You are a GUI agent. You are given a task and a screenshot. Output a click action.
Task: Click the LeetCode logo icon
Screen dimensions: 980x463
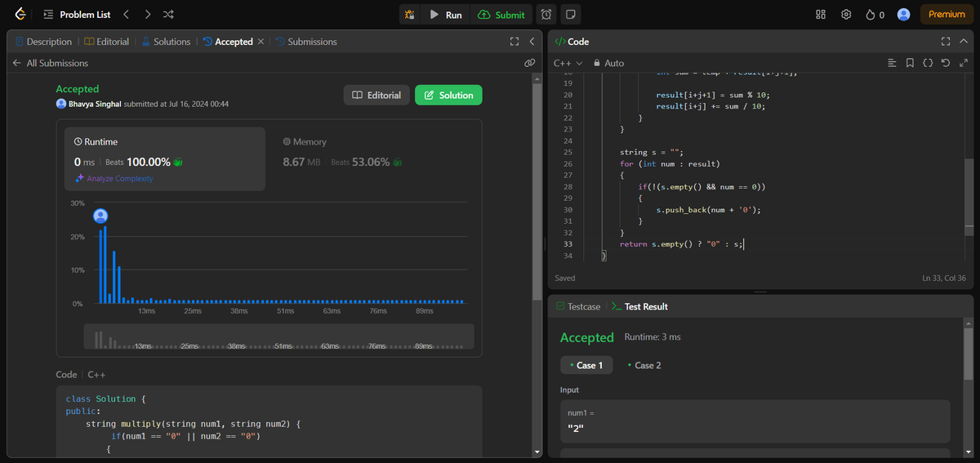pos(20,14)
